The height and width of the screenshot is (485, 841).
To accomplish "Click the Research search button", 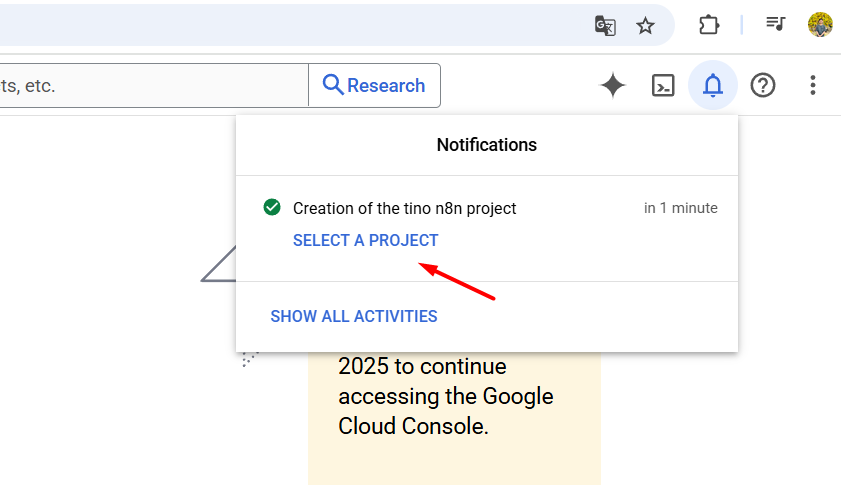I will coord(374,85).
